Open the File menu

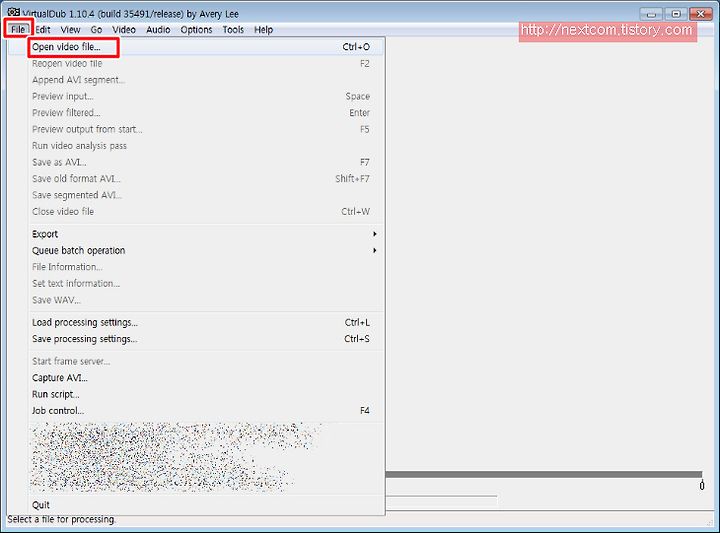click(x=18, y=30)
